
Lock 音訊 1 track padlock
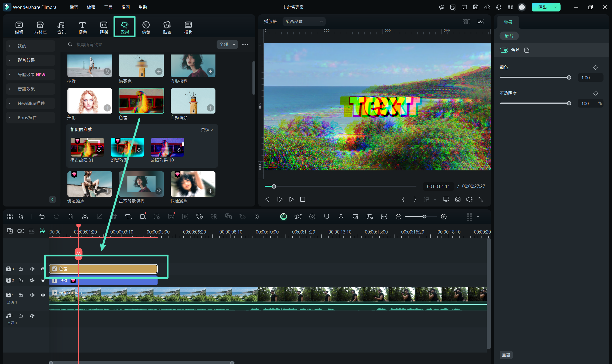click(21, 316)
